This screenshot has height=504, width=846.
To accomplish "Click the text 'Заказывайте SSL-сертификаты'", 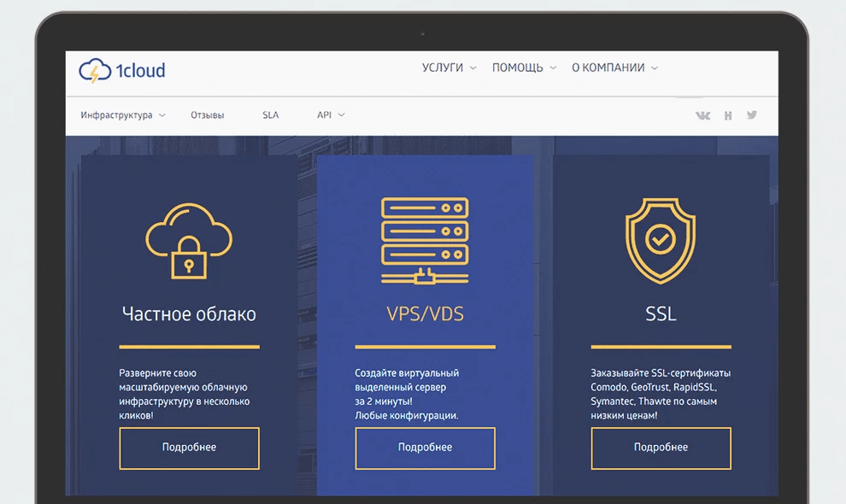I will (x=661, y=372).
